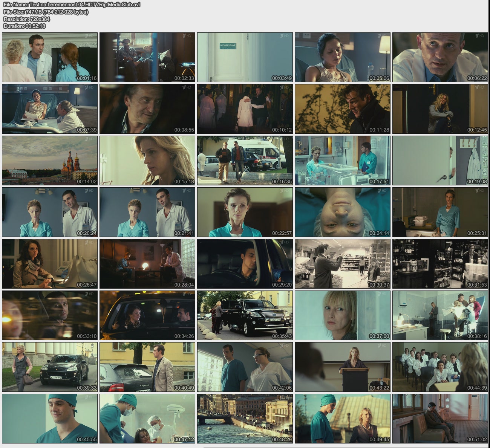Open the cathedral skyline frame at 00:14:02
490x448 pixels.
(x=50, y=161)
